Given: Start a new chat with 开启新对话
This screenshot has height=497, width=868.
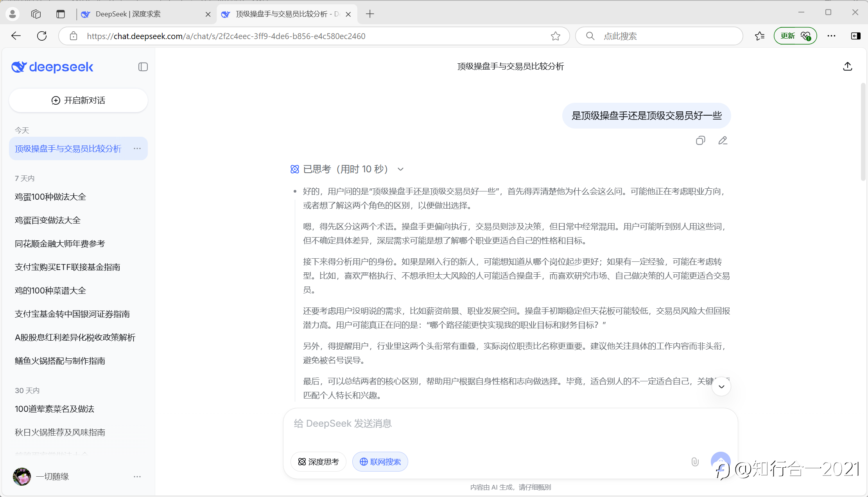Looking at the screenshot, I should click(x=78, y=100).
